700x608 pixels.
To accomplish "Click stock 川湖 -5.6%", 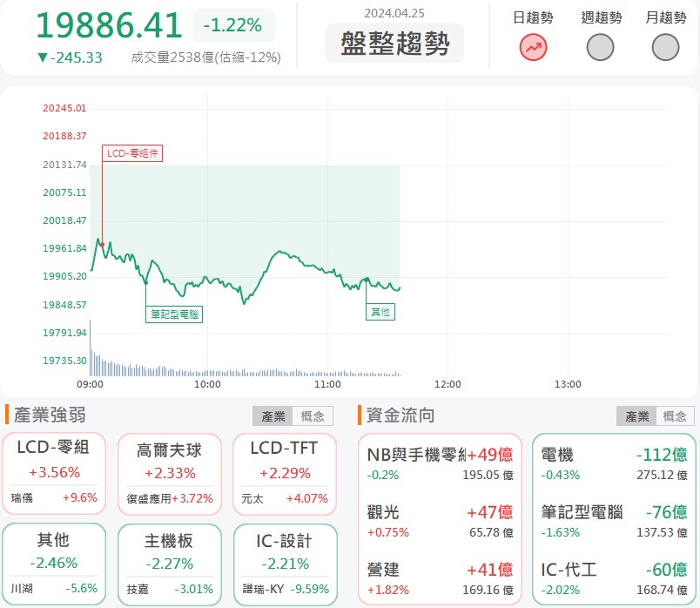I will (54, 588).
